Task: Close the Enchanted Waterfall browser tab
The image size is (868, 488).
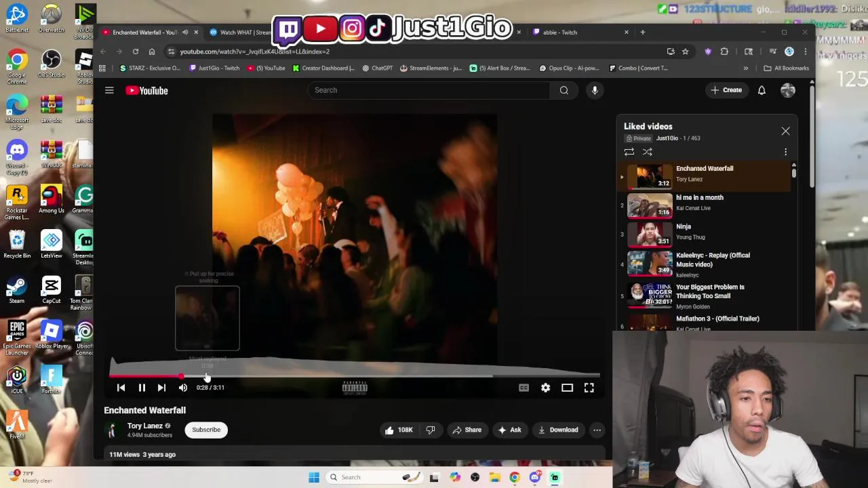Action: coord(196,32)
